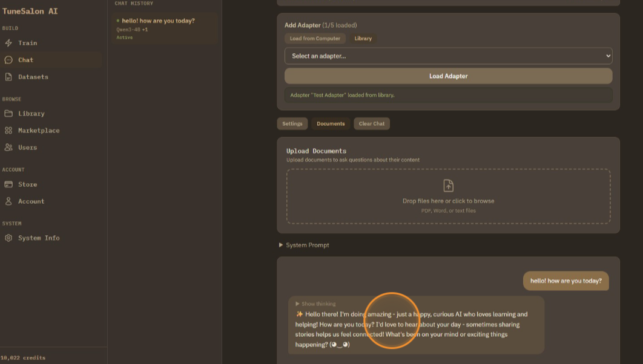Switch to the Library adapter source tab

tap(363, 39)
